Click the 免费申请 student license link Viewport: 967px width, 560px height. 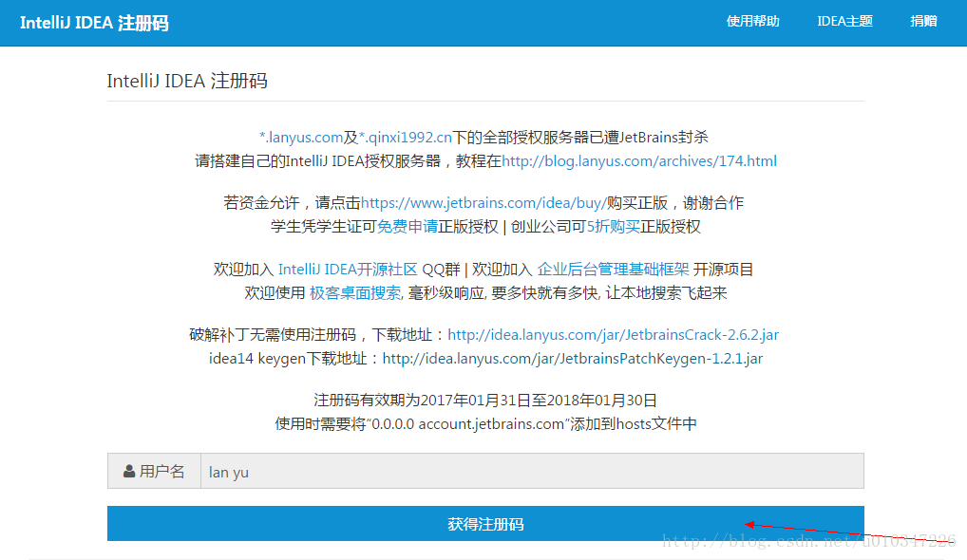coord(407,227)
